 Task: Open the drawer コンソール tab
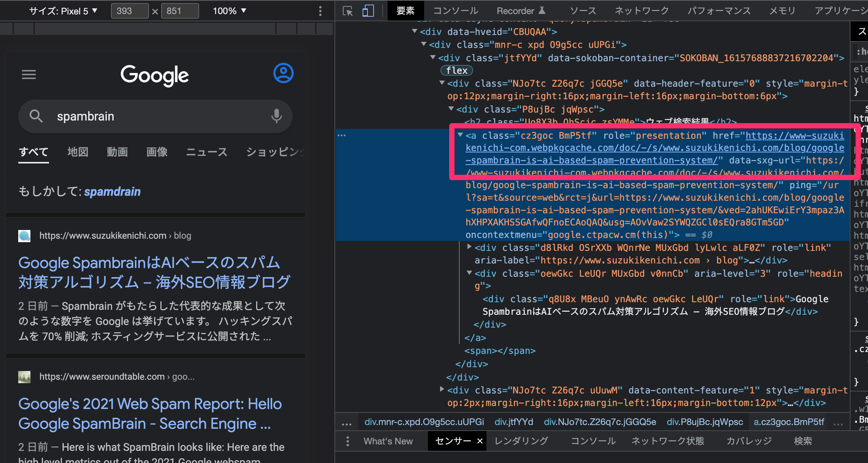click(x=593, y=441)
